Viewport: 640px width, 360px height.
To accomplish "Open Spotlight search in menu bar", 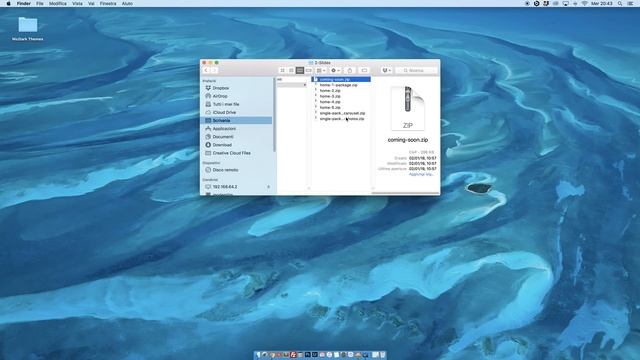I will coord(620,3).
